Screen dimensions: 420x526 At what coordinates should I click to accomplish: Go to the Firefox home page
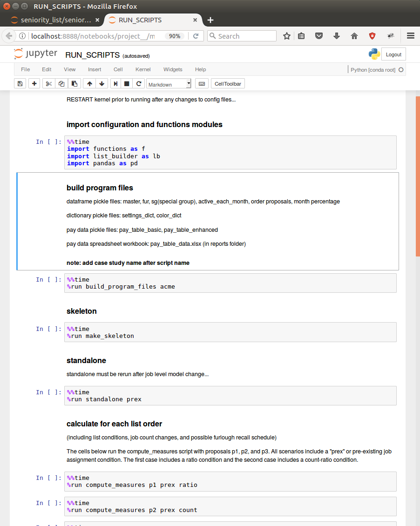[354, 36]
